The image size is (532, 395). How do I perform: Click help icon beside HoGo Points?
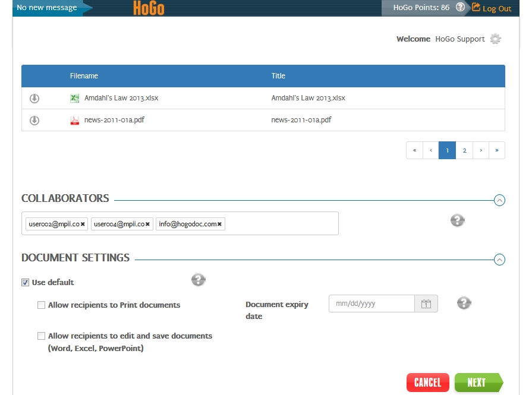tap(460, 8)
